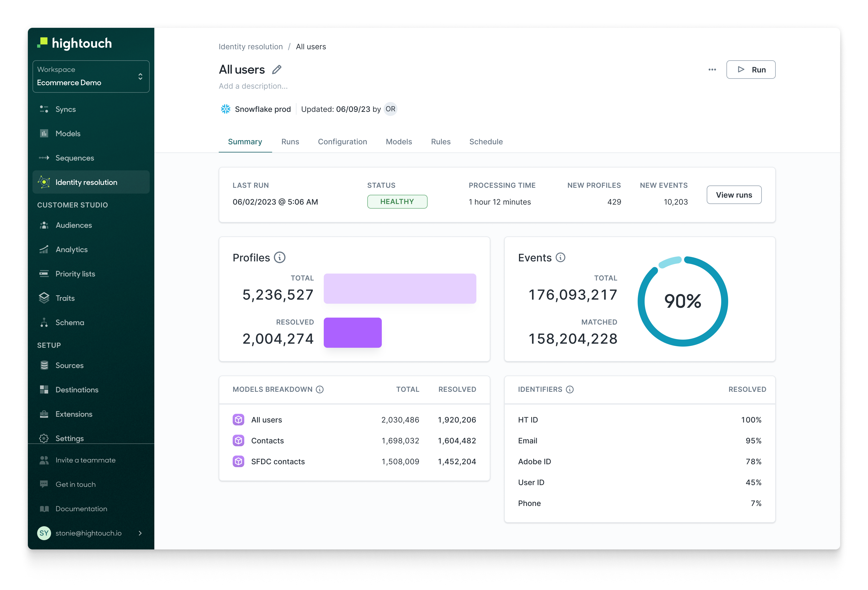
Task: Click the Profiles info icon
Action: [279, 258]
